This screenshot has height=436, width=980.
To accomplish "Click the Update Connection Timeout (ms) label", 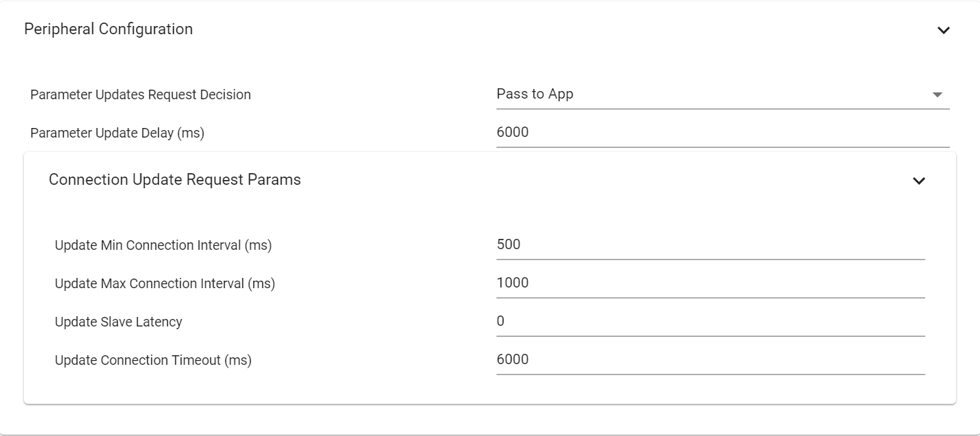I will coord(153,361).
